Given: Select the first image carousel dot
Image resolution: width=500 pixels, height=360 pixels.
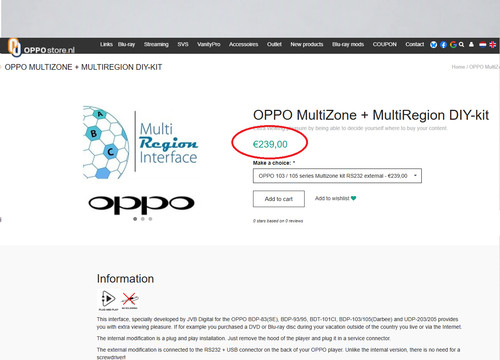Looking at the screenshot, I should coord(135,219).
